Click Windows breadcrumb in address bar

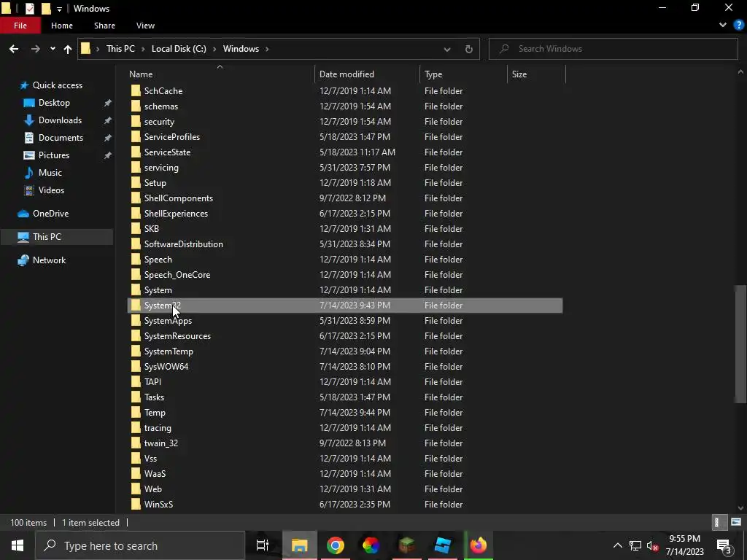click(x=241, y=49)
